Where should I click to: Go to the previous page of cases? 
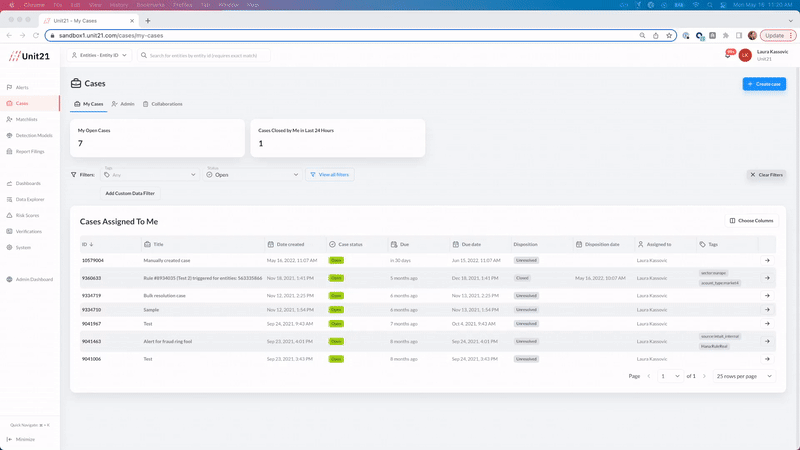[649, 376]
